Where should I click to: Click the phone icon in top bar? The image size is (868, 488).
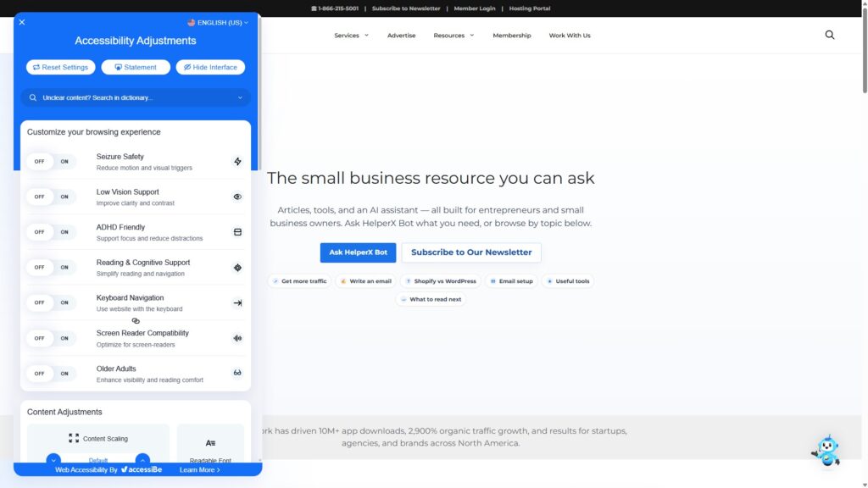click(x=314, y=8)
